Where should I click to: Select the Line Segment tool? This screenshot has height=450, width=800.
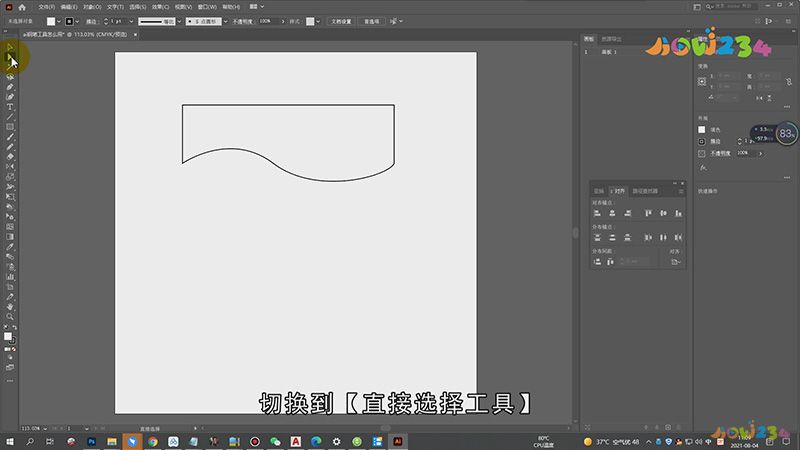(10, 117)
